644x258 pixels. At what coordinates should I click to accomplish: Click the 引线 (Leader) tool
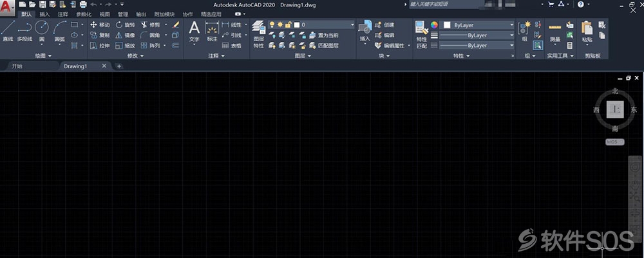232,35
